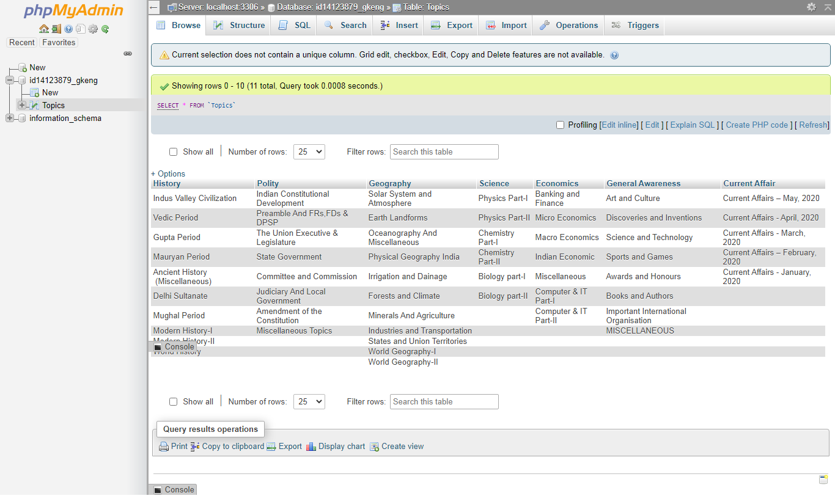
Task: Open the upper Number of rows dropdown
Action: click(309, 152)
